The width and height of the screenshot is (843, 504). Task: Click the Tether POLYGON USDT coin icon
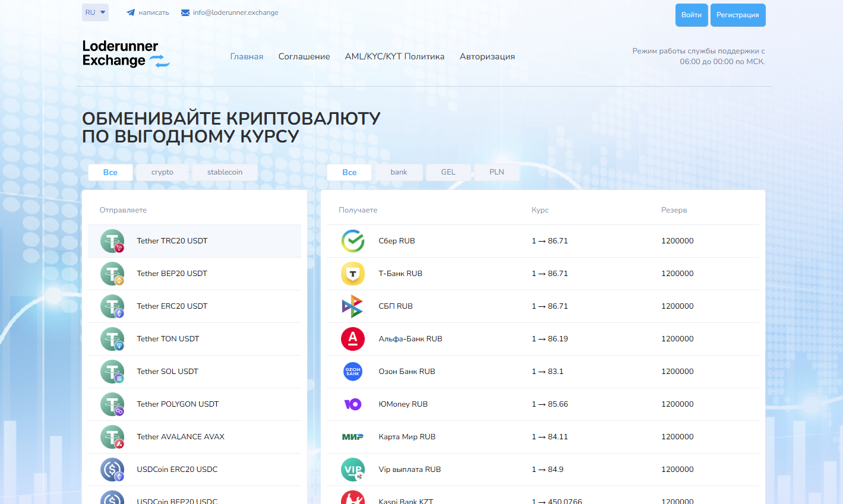112,404
